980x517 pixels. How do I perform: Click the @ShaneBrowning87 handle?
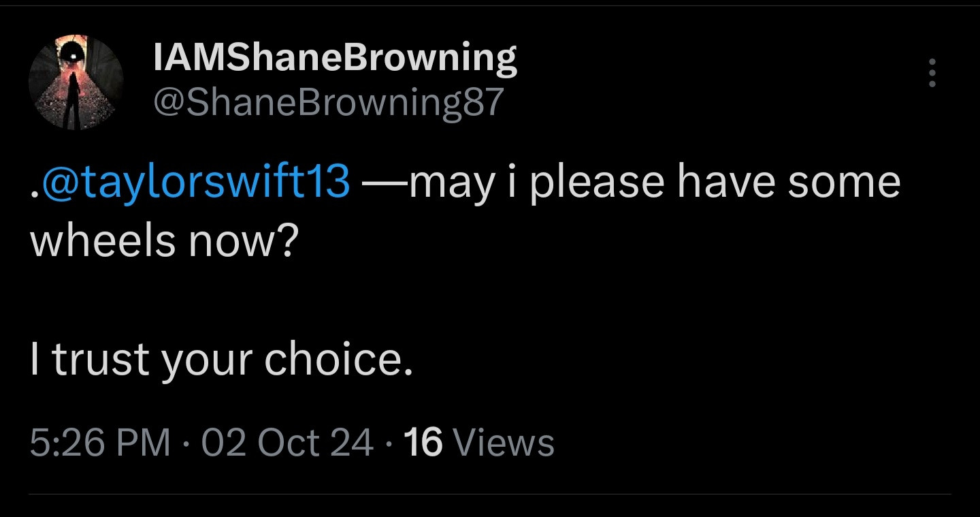329,102
